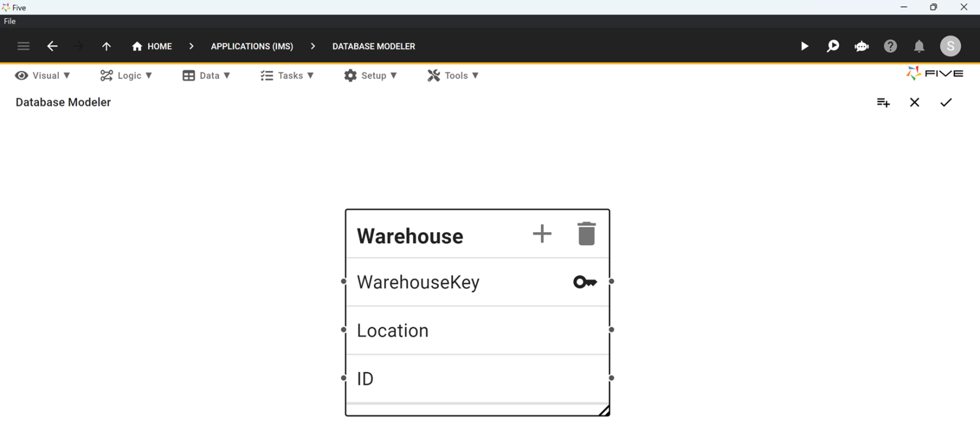Run the application using the play icon
Image resolution: width=980 pixels, height=444 pixels.
click(804, 46)
